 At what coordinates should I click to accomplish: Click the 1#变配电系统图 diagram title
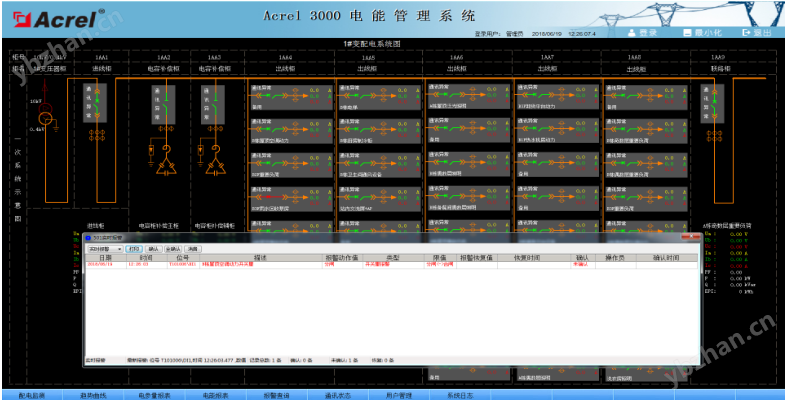point(372,44)
